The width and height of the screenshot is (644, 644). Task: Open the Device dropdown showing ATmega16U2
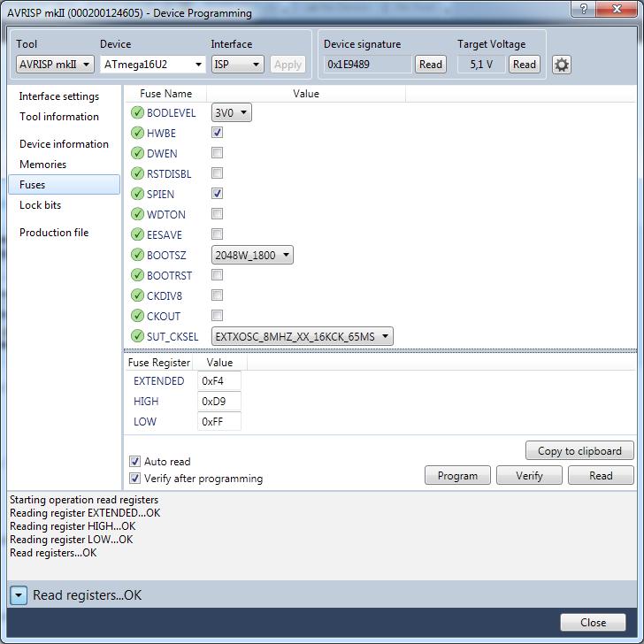coord(153,65)
